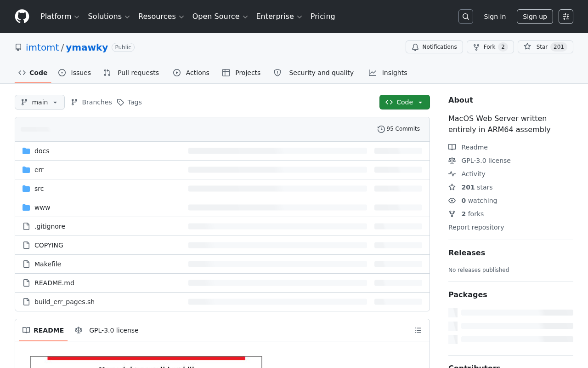Open the README.md file name

click(54, 283)
